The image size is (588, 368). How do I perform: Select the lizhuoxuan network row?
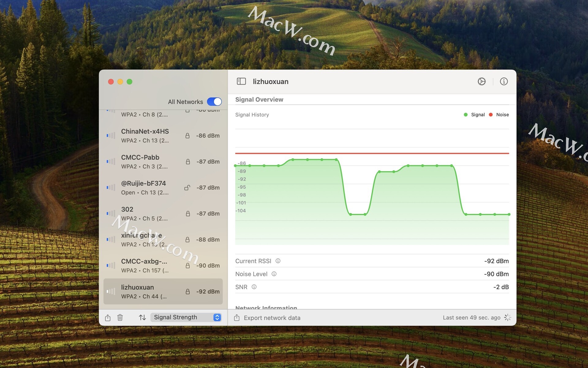tap(163, 291)
